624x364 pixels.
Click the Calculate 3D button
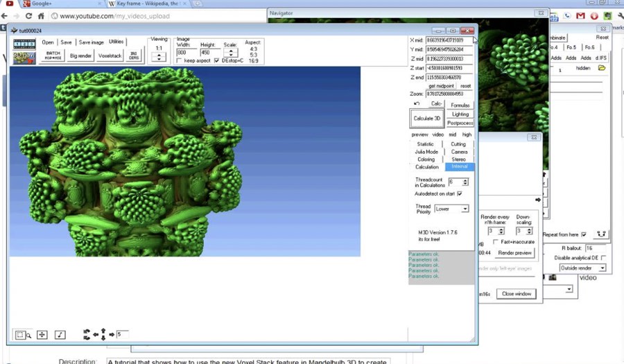click(426, 119)
